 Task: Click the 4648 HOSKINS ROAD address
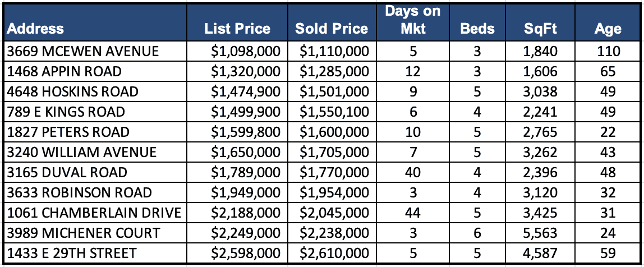[x=72, y=92]
